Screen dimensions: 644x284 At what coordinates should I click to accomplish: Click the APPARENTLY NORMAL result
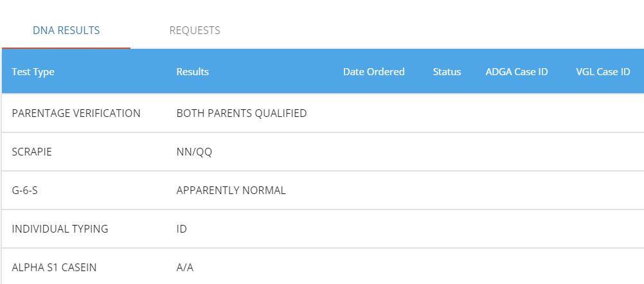coord(231,190)
